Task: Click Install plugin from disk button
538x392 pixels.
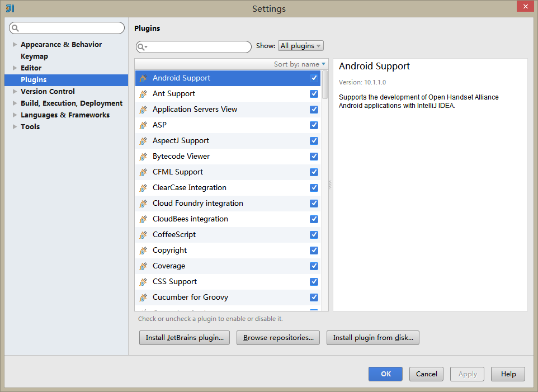Action: point(373,338)
